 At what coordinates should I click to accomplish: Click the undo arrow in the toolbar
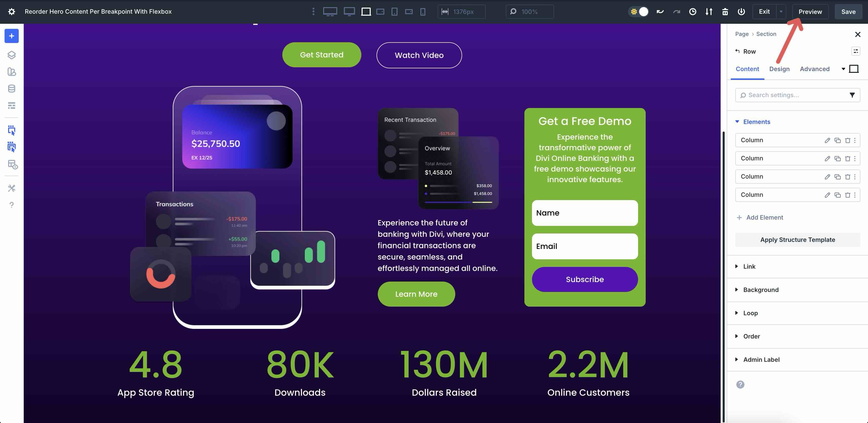(660, 11)
